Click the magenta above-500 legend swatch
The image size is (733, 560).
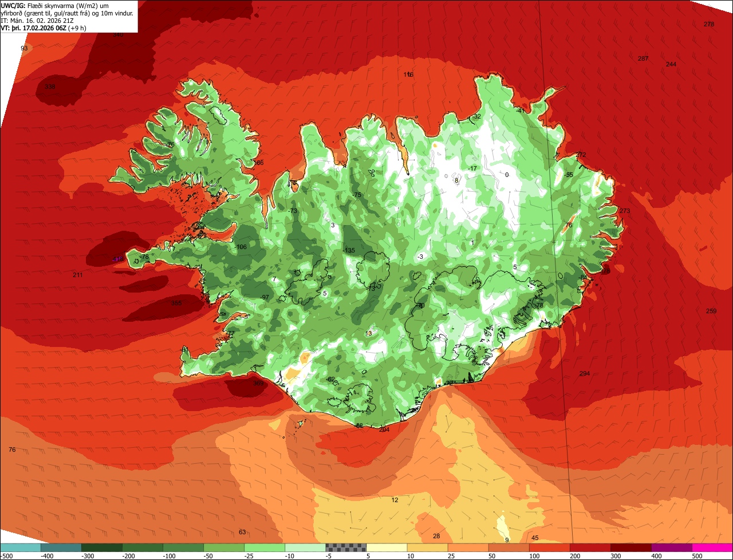click(x=712, y=547)
